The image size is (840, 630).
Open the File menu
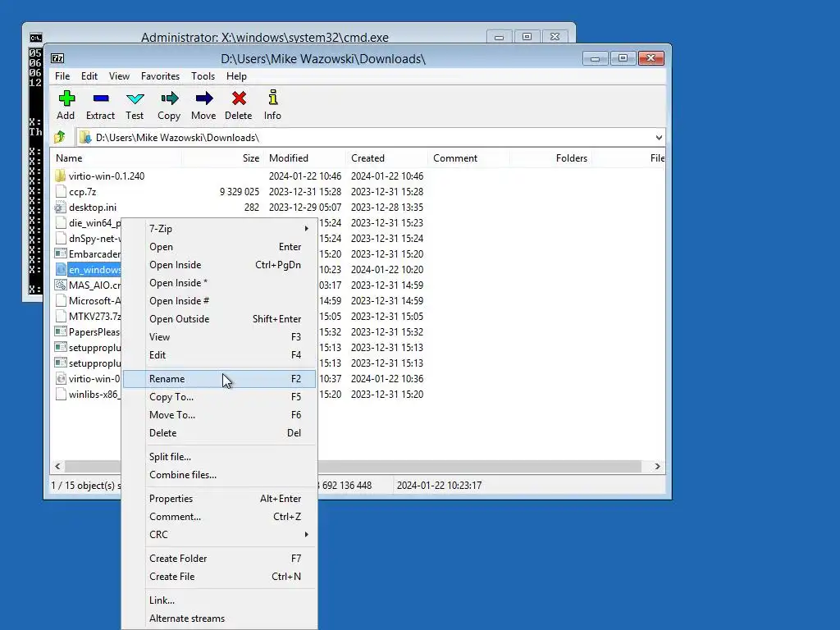point(62,76)
